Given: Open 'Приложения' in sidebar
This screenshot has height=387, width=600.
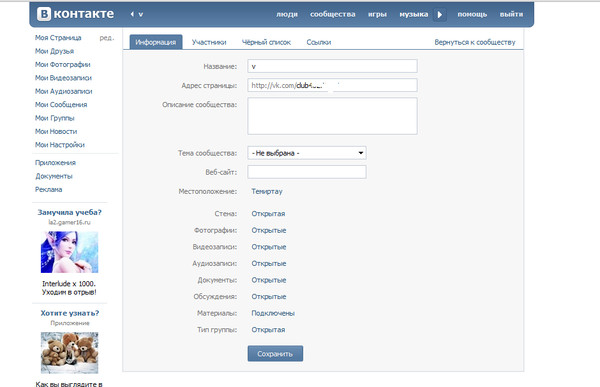Looking at the screenshot, I should tap(55, 163).
